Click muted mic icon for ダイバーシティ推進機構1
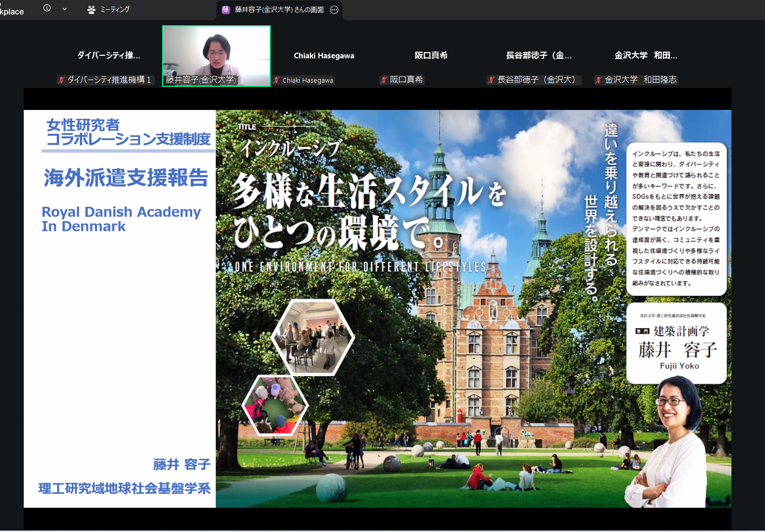Screen dimensions: 765x532 point(61,80)
